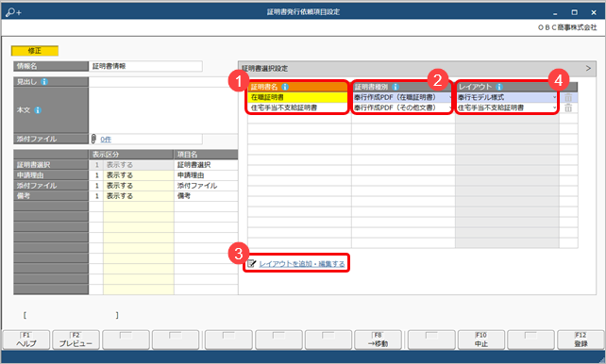Click the F2 プレビュー button
Screen dimensions: 606x364
(76, 339)
